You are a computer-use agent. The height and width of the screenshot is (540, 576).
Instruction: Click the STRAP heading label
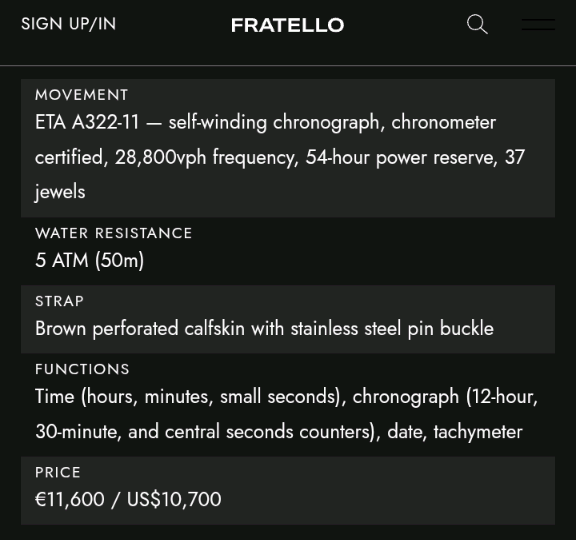[60, 301]
